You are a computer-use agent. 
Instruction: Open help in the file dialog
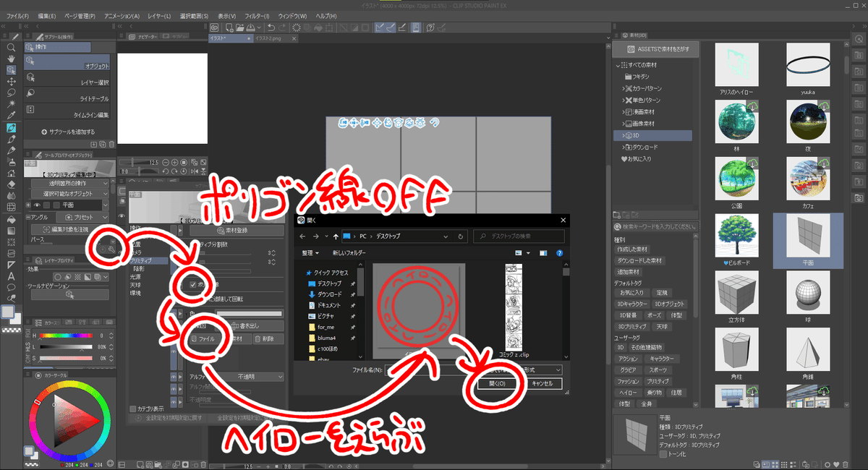559,253
